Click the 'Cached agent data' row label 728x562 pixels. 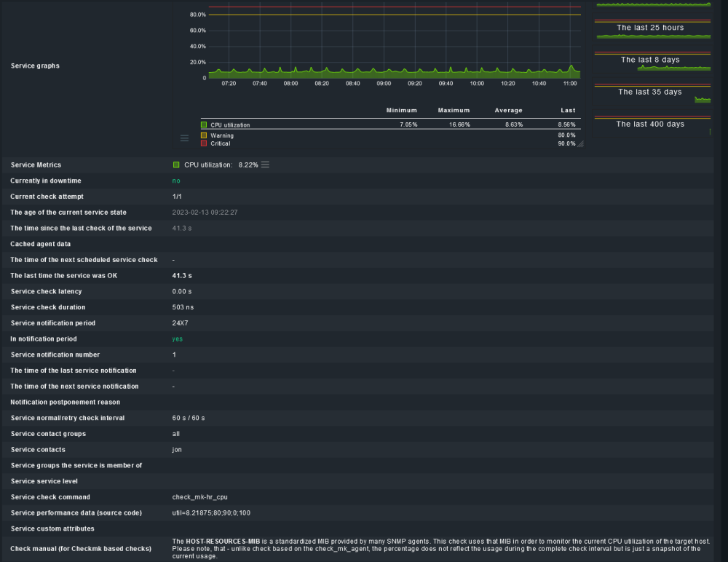[40, 244]
